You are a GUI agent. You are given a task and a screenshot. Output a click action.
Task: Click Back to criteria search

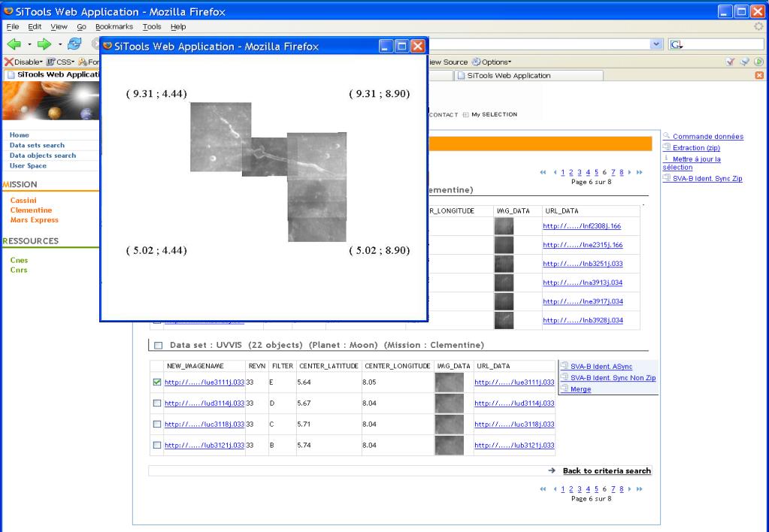(x=607, y=470)
